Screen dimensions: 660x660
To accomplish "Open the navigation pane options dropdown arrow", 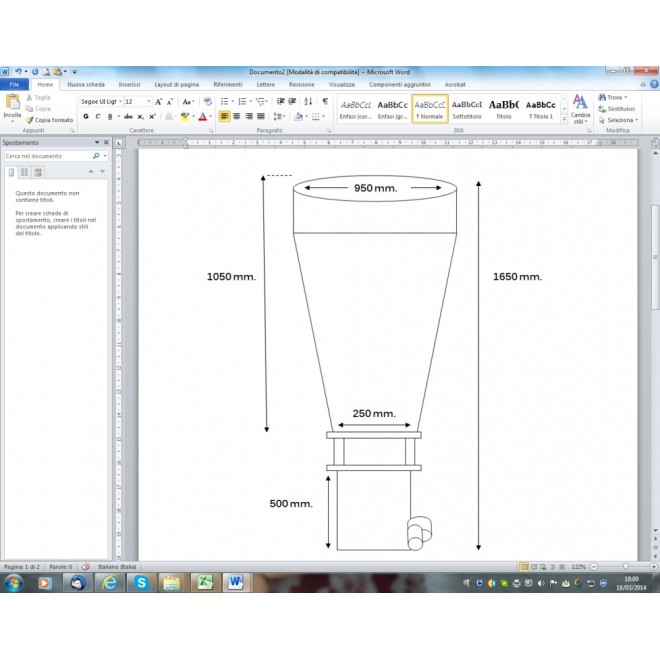I will 97,142.
